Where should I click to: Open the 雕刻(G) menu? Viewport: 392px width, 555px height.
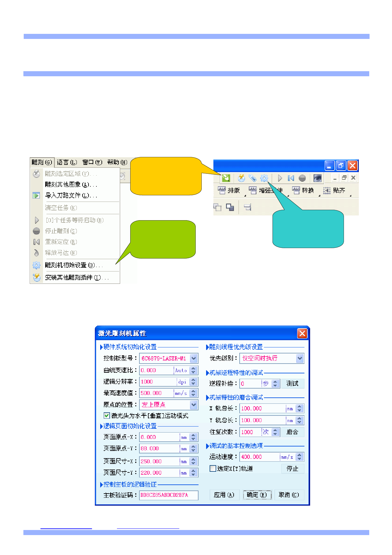pyautogui.click(x=42, y=162)
